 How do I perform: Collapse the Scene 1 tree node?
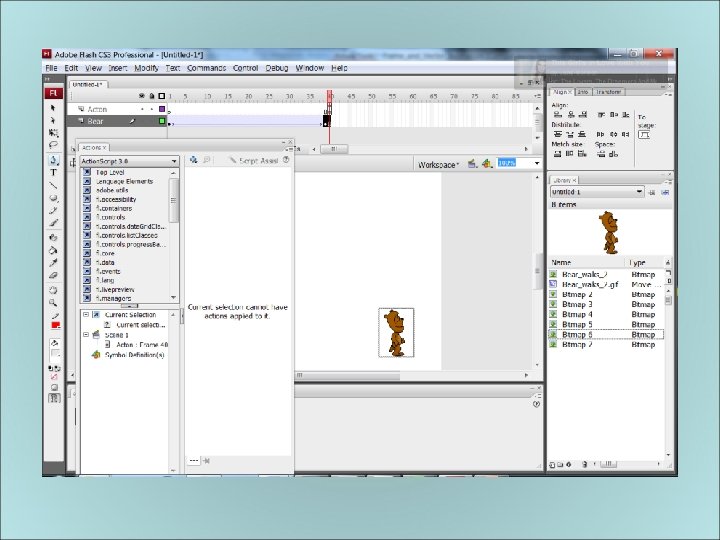click(86, 335)
